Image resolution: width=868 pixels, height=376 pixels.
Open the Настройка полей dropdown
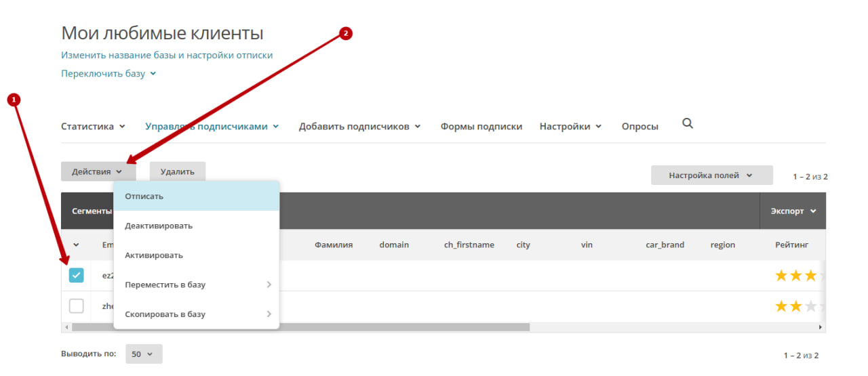coord(711,175)
